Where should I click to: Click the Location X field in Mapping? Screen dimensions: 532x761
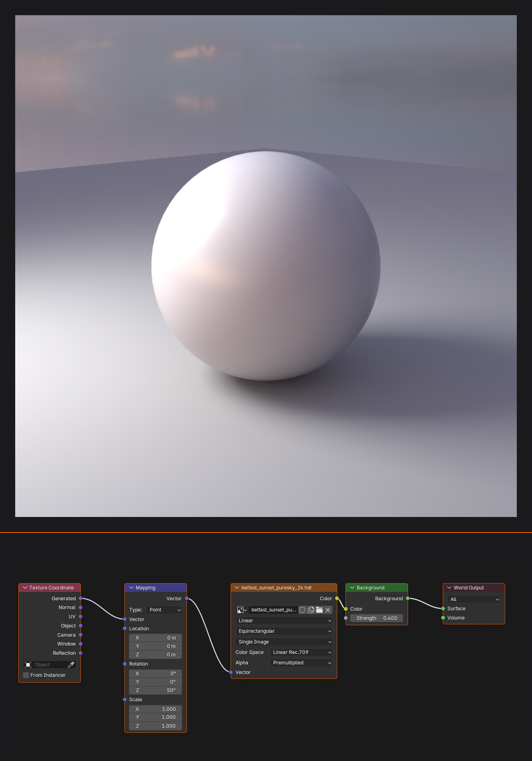pos(155,638)
